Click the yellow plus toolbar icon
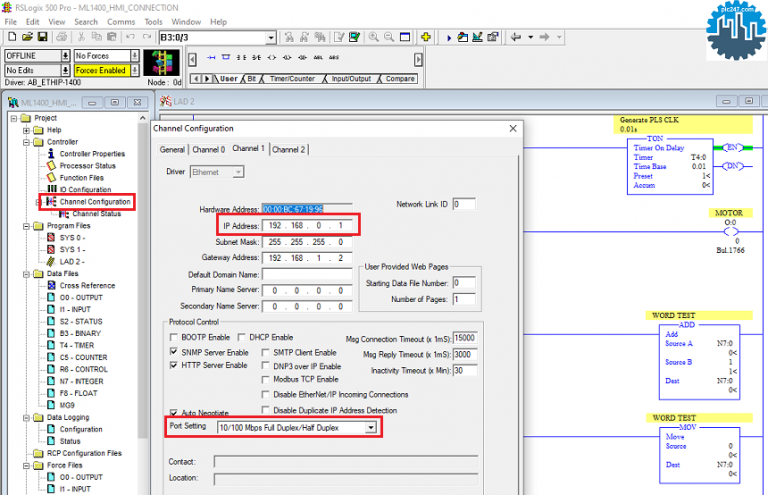 (x=426, y=37)
